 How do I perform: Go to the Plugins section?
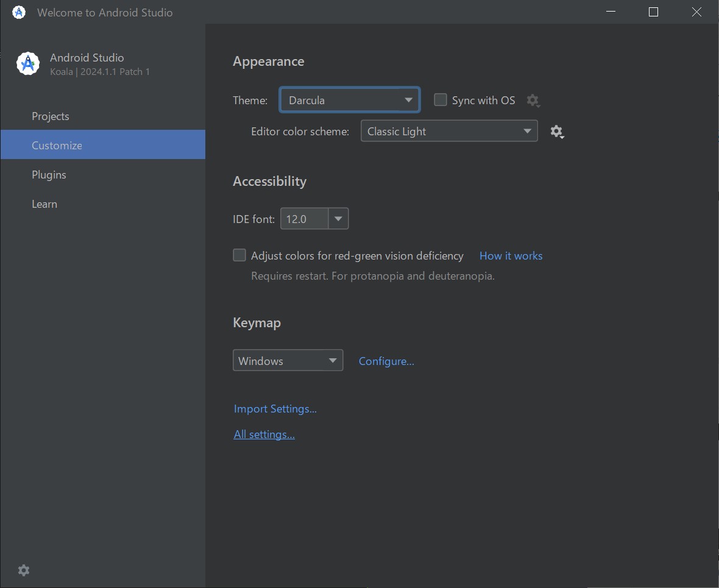(x=103, y=175)
